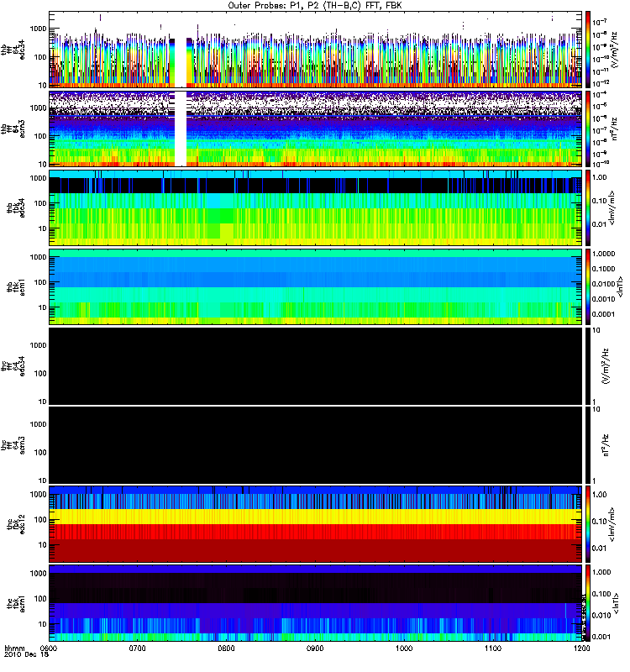Click the thb fbk edc34 mV/m color bar

587,207
